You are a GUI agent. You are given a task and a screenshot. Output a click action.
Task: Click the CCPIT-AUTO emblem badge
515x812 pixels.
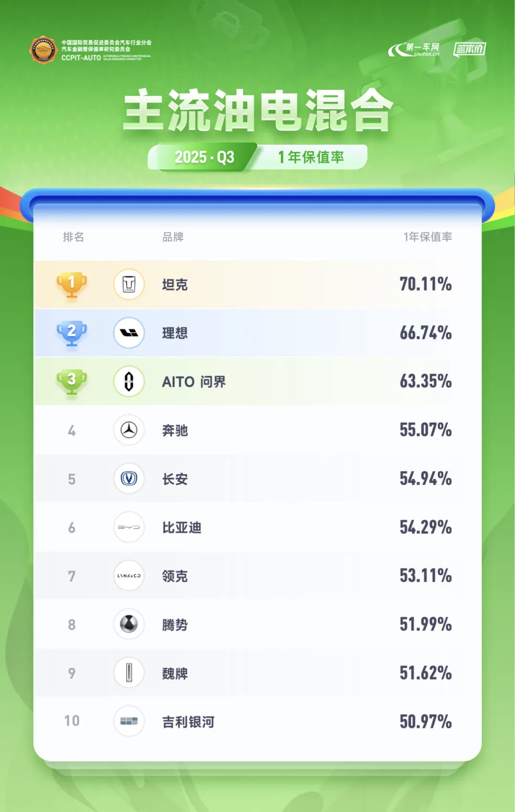[43, 50]
